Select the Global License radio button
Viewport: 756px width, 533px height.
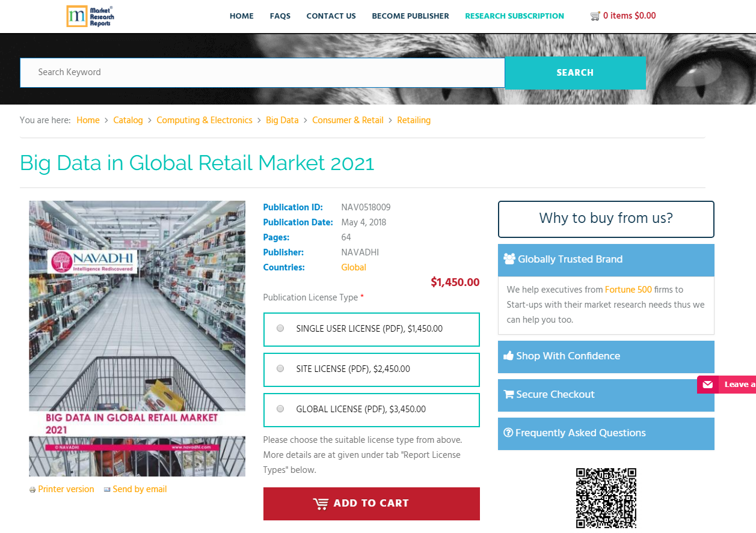click(280, 408)
